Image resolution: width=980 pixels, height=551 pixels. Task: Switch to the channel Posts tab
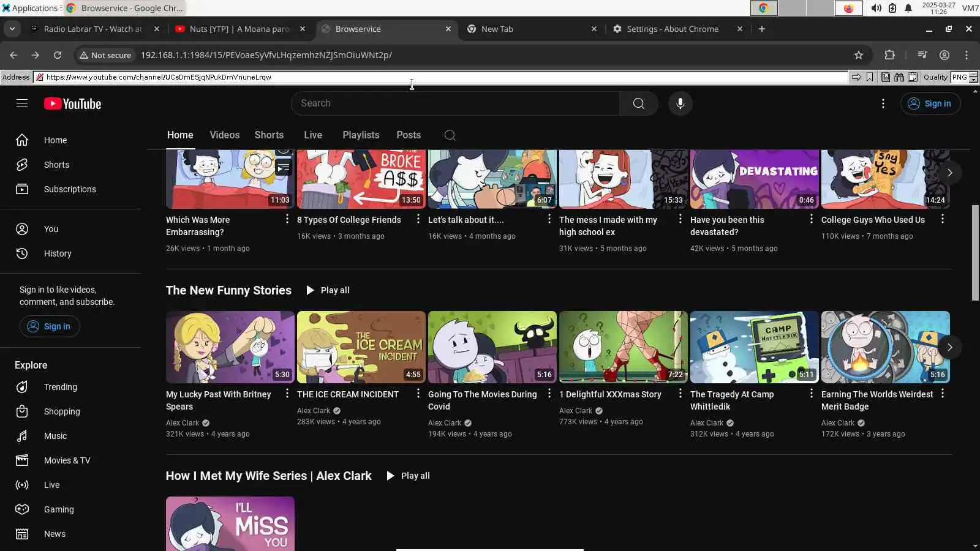[409, 135]
